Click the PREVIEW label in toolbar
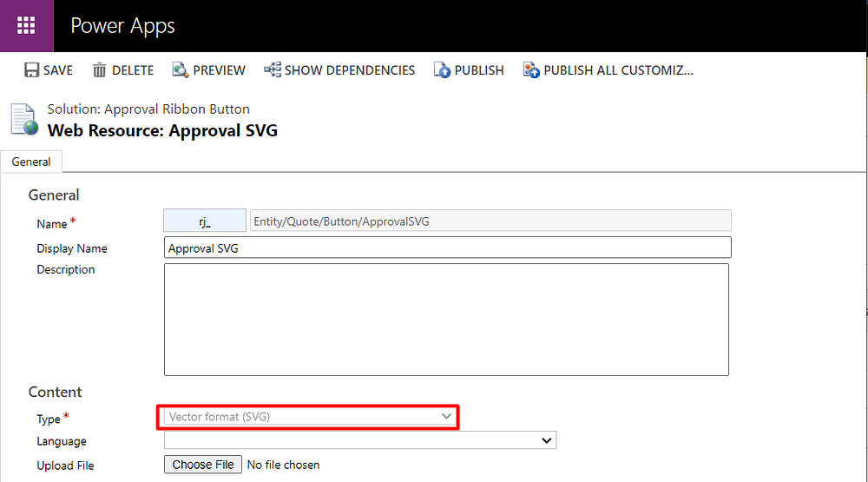 click(x=220, y=70)
